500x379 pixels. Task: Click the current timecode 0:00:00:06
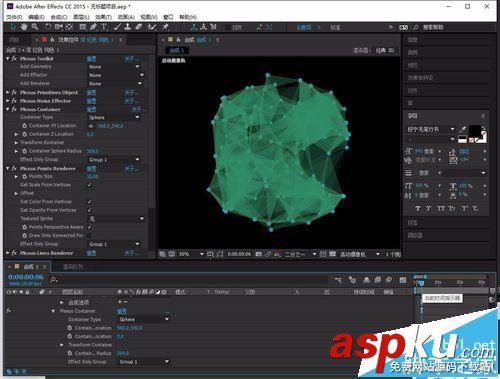coord(26,277)
